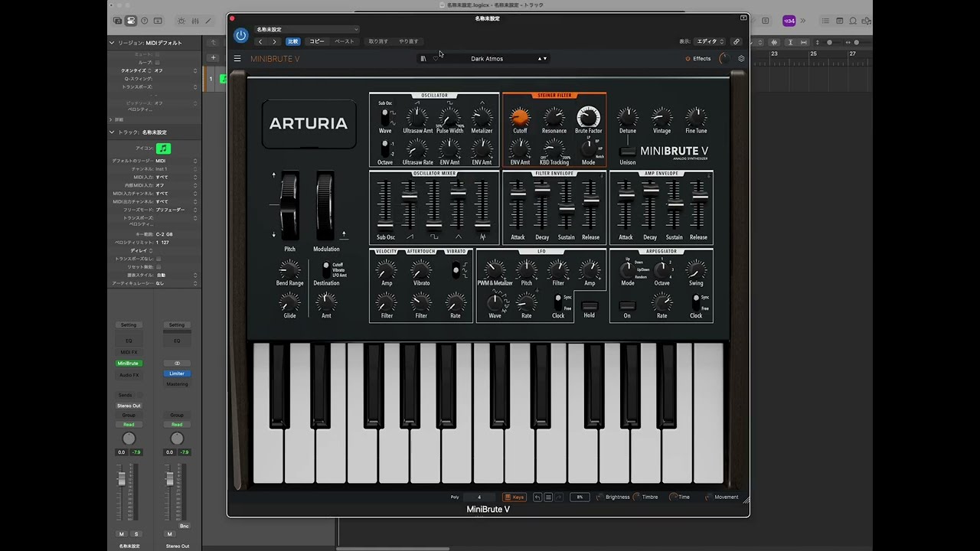Viewport: 980px width, 551px height.
Task: Expand the 詳細 disclosure triangle
Action: [x=111, y=119]
